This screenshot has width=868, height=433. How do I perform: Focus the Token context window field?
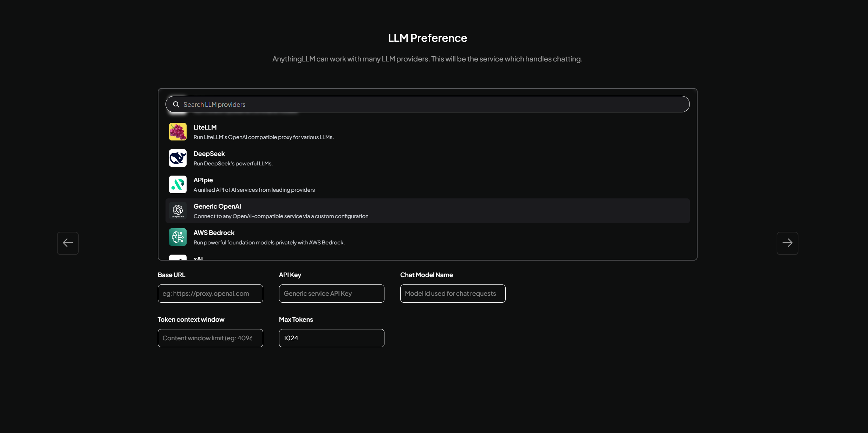(x=210, y=338)
